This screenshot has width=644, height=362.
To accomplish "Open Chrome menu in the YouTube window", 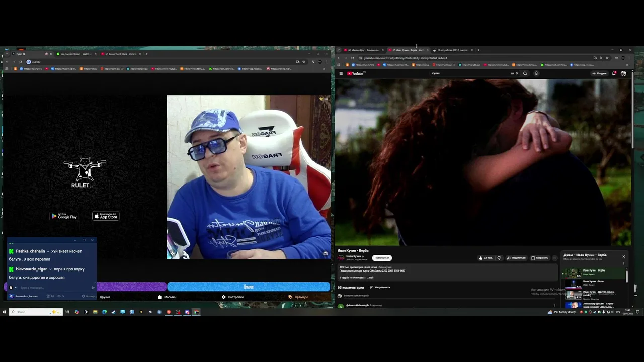I will 629,58.
